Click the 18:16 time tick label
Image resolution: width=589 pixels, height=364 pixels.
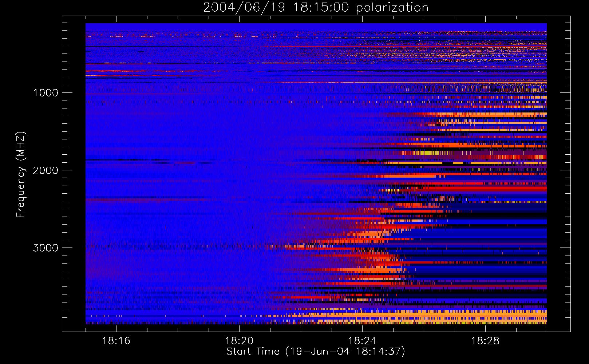point(116,341)
